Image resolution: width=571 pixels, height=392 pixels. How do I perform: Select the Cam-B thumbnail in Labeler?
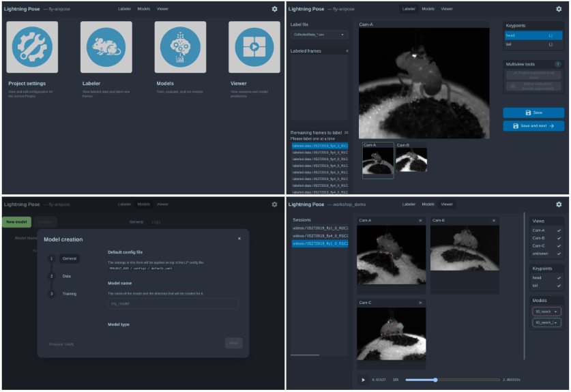pyautogui.click(x=411, y=161)
